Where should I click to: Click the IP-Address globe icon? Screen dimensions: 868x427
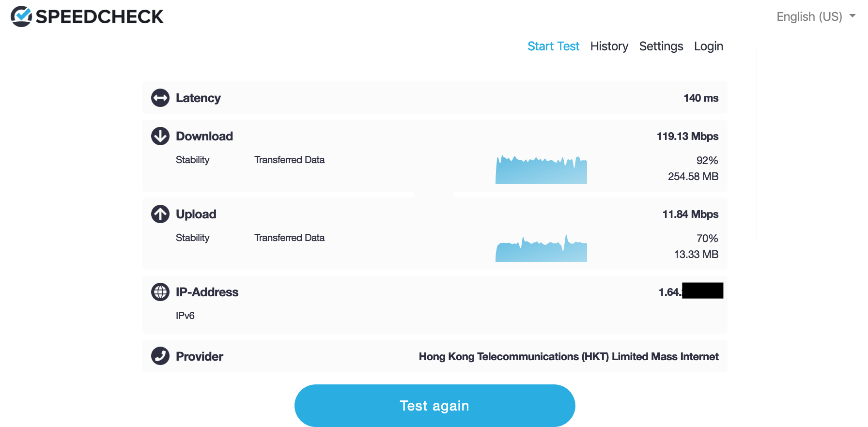point(160,292)
